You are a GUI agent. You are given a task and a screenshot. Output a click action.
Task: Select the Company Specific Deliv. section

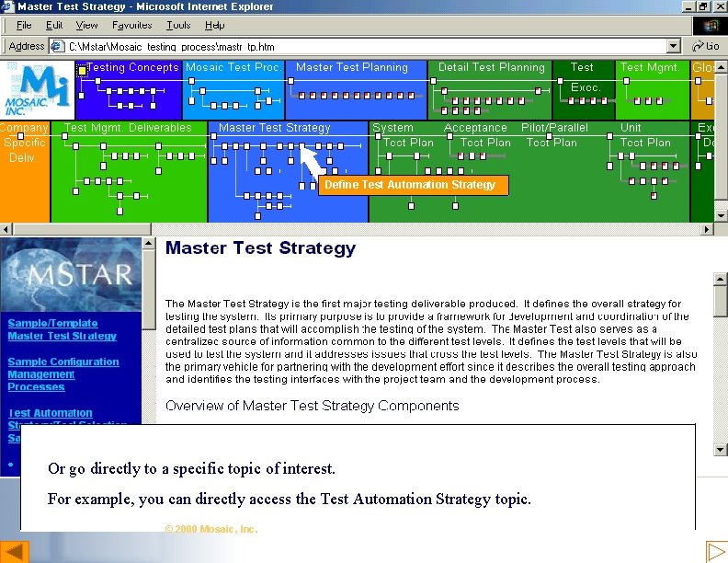(x=24, y=143)
